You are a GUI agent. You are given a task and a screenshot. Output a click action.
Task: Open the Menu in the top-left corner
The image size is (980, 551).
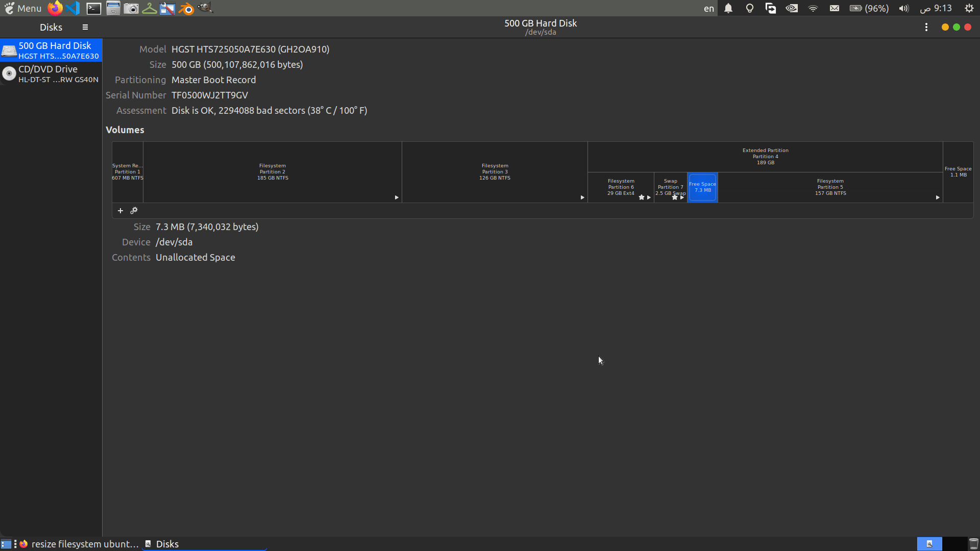coord(22,8)
